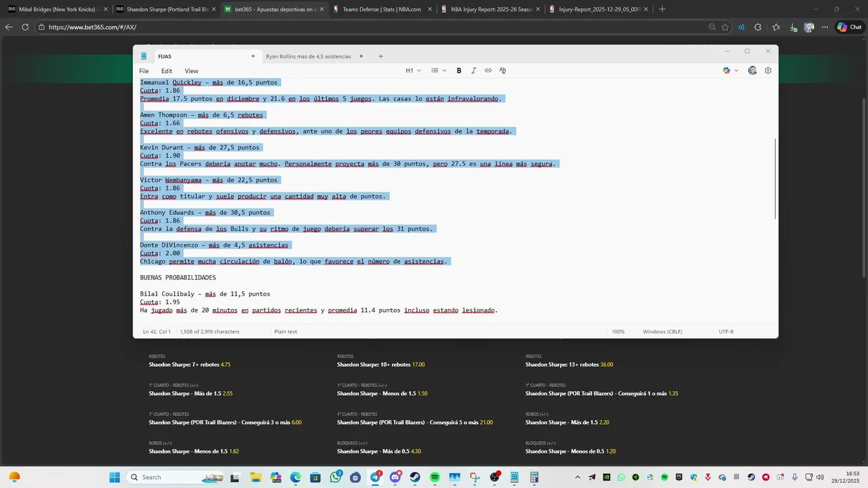Toggle bold formatting in Notepad

[x=459, y=70]
